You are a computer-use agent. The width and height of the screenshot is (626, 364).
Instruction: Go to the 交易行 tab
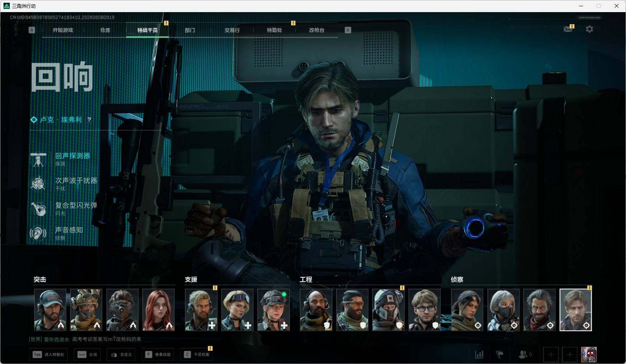click(x=232, y=30)
